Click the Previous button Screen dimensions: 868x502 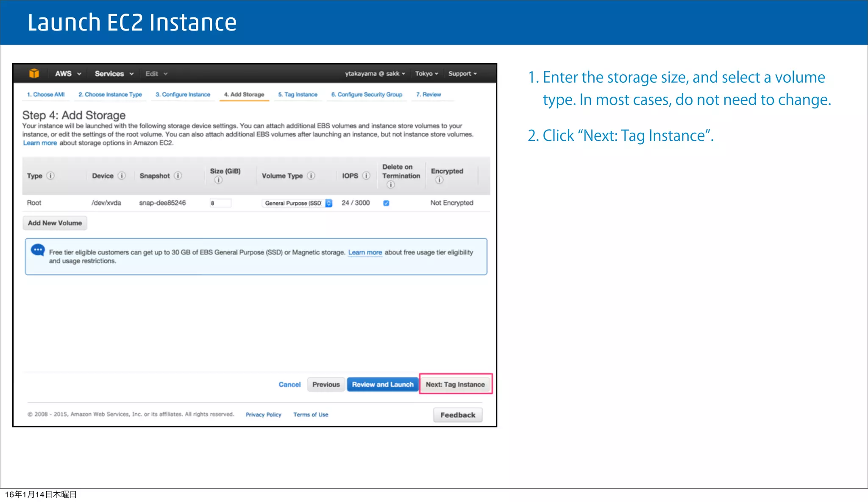pyautogui.click(x=326, y=385)
